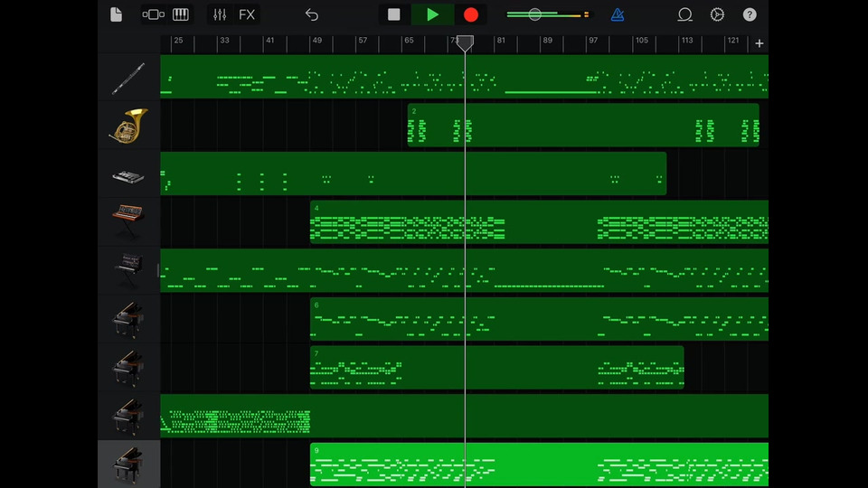Select the black synth on stand track

[129, 271]
